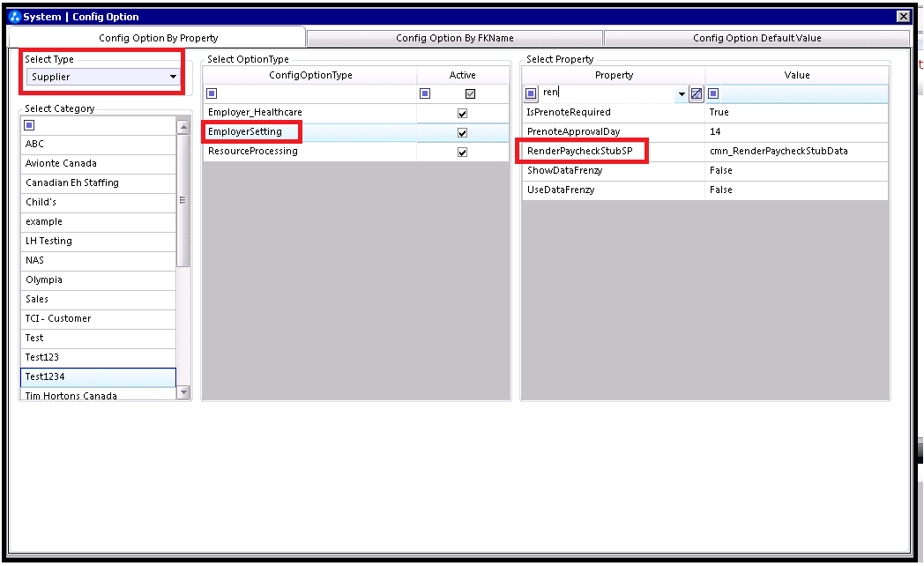Select the ResourceProcessing option type row

356,152
